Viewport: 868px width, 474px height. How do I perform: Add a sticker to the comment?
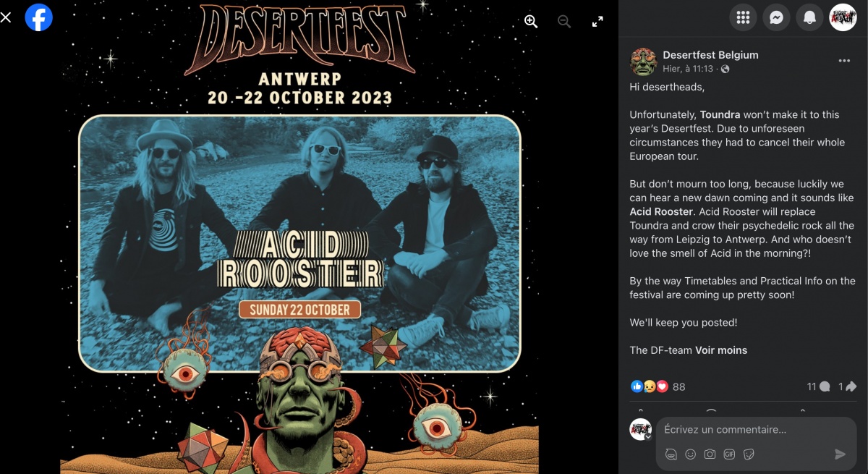click(749, 454)
